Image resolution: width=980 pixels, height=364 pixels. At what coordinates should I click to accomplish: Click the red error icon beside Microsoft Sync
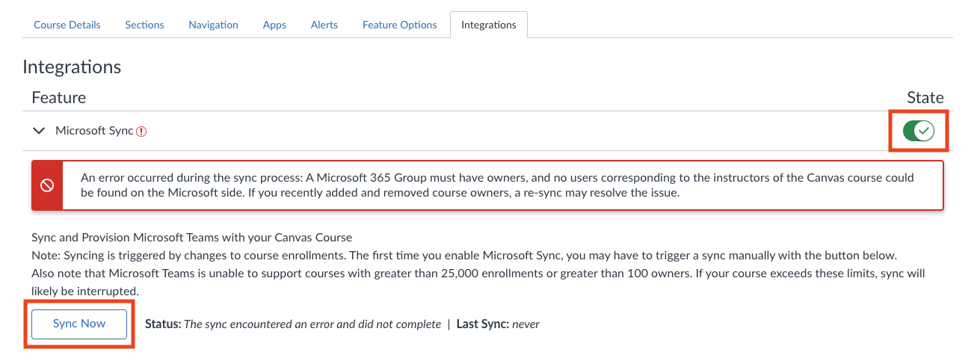point(141,132)
